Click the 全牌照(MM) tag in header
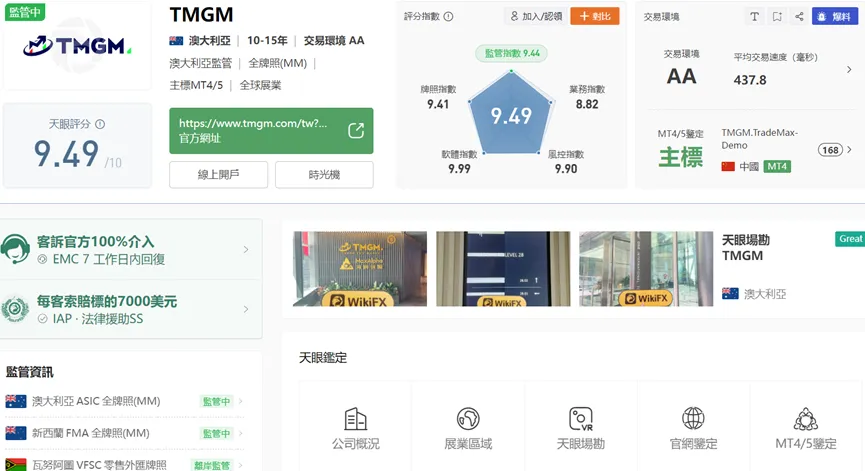Screen dimensions: 865x471 tap(277, 63)
